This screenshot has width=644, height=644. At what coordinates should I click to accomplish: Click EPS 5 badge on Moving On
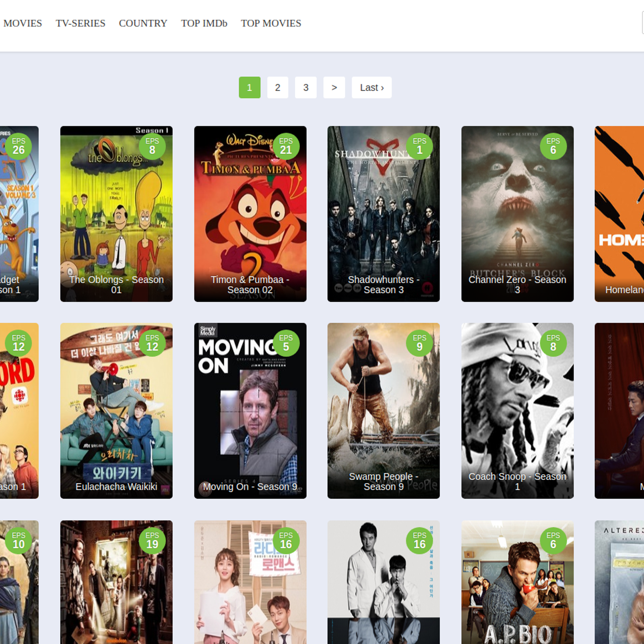[286, 343]
